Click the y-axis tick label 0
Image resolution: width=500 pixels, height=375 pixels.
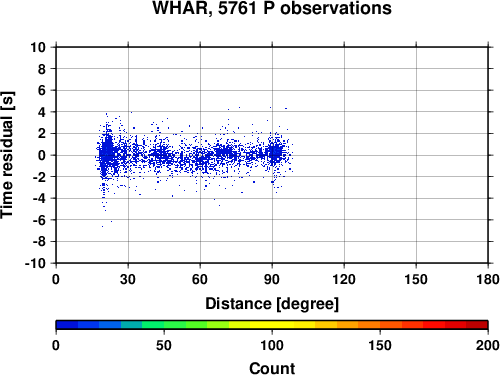[x=42, y=155]
